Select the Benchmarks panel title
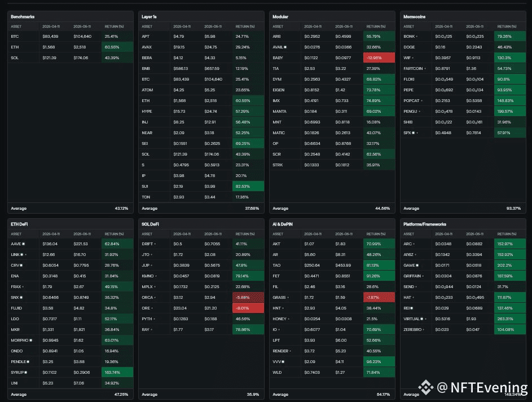Screen dimensions: 532x402 pos(23,16)
